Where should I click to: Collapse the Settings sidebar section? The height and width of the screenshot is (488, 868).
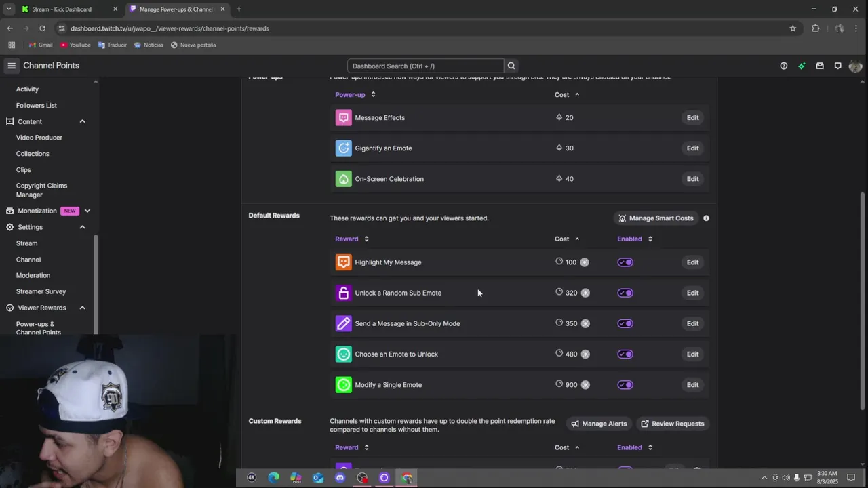pos(82,227)
